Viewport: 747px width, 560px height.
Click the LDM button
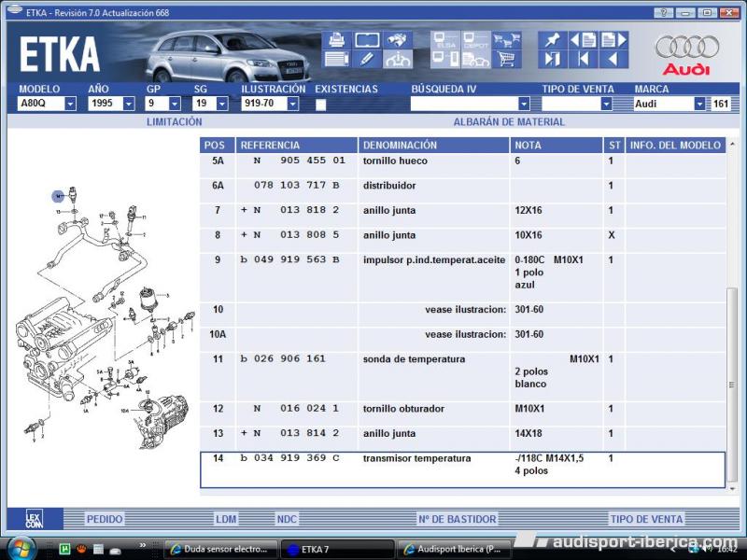[226, 519]
